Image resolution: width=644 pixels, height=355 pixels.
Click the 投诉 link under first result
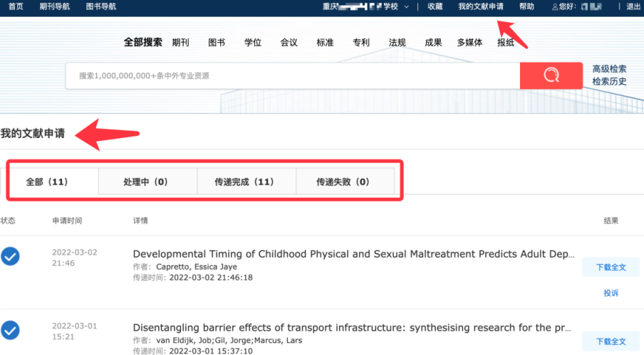click(x=611, y=293)
